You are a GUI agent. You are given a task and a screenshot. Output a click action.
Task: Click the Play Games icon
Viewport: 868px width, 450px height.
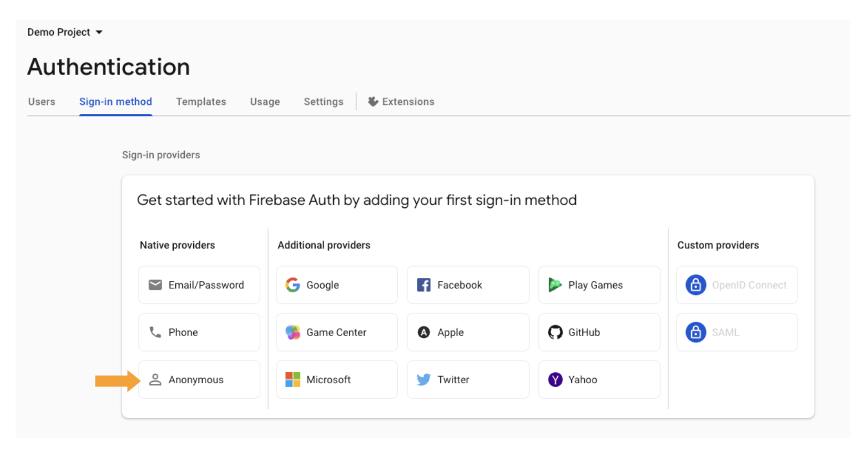point(555,285)
